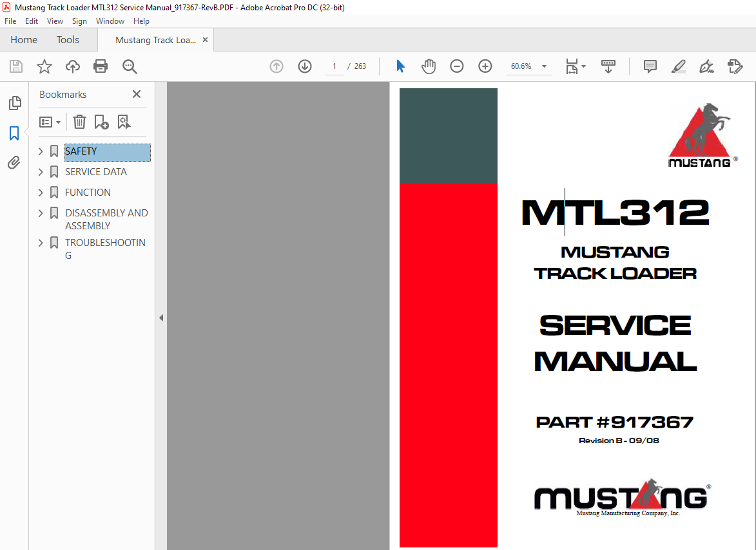Collapse the navigation pane arrow

161,318
